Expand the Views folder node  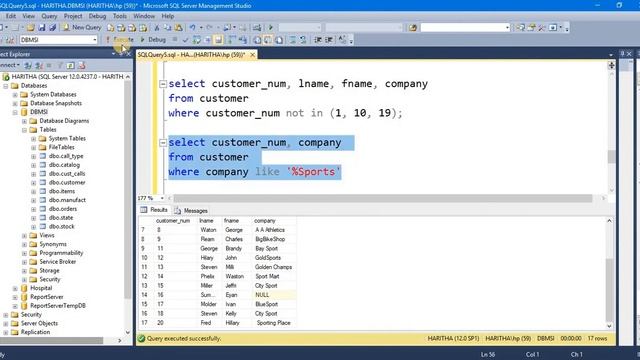(24, 236)
